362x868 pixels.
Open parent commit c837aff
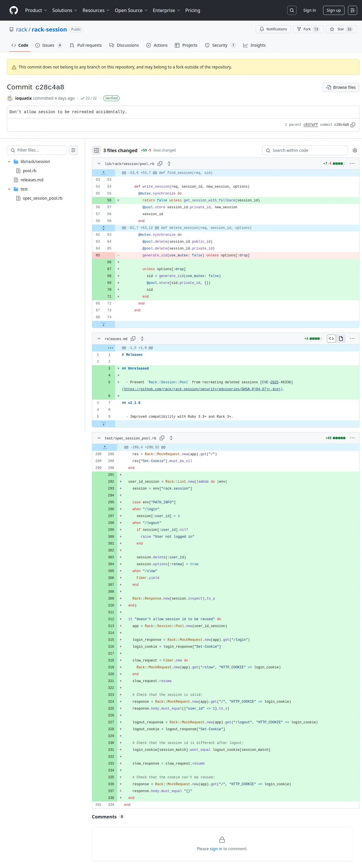[310, 125]
